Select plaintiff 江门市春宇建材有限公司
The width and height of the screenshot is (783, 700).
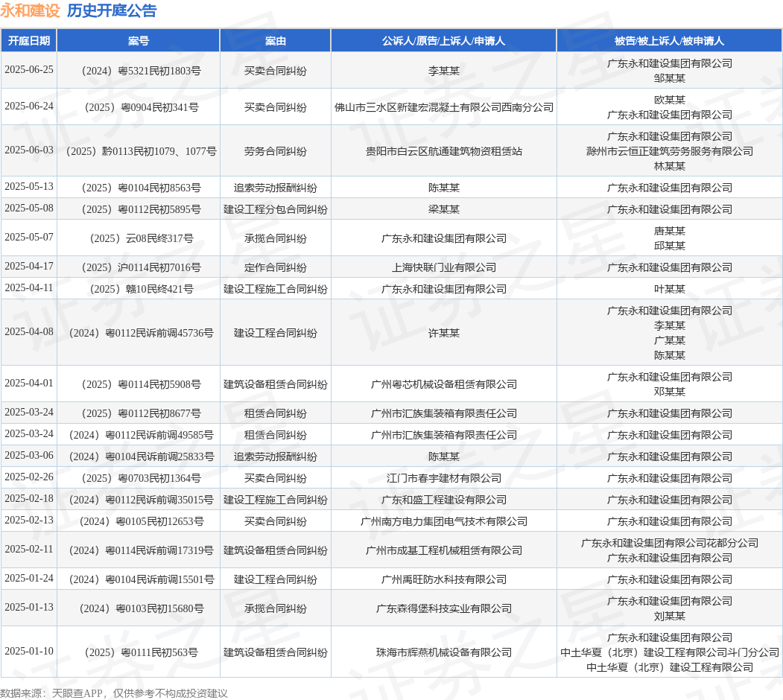[444, 478]
